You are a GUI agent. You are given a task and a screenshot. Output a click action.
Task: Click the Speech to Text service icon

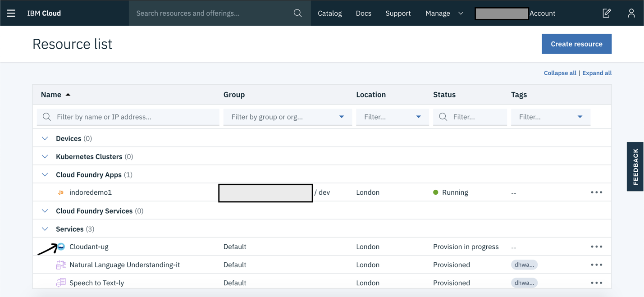coord(61,283)
